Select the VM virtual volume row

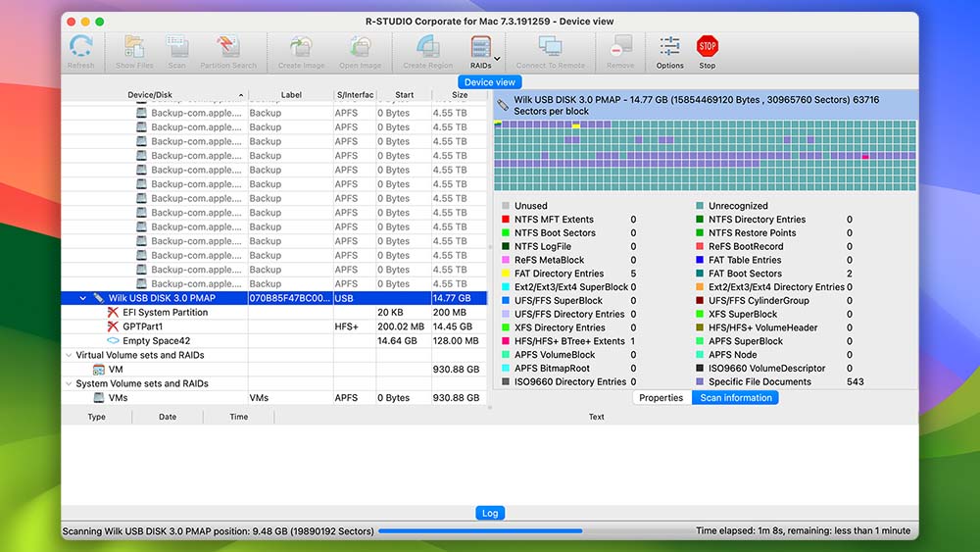(x=273, y=370)
